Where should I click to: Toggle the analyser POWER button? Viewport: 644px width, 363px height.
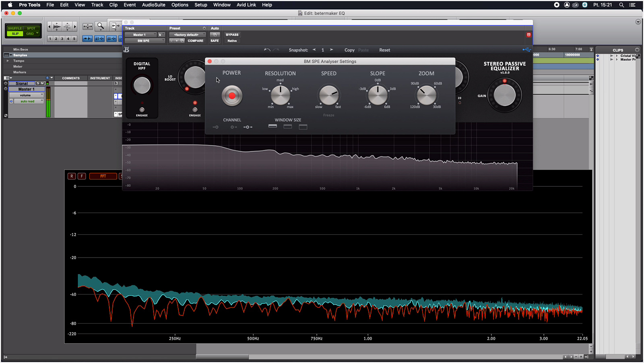click(232, 96)
